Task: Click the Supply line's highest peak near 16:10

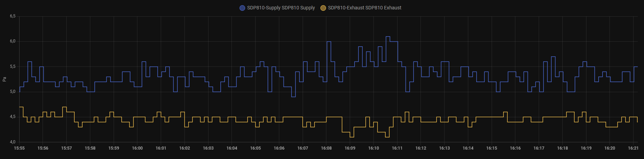Action: (388, 37)
